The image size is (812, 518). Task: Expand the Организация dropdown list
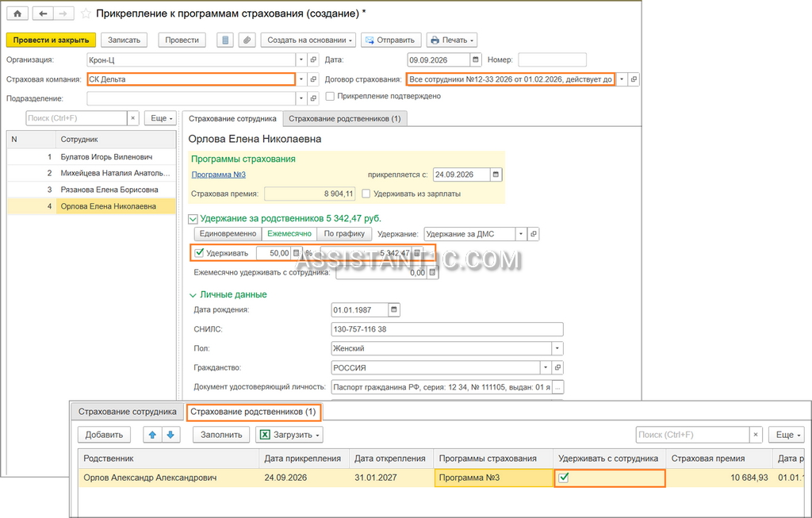click(301, 59)
